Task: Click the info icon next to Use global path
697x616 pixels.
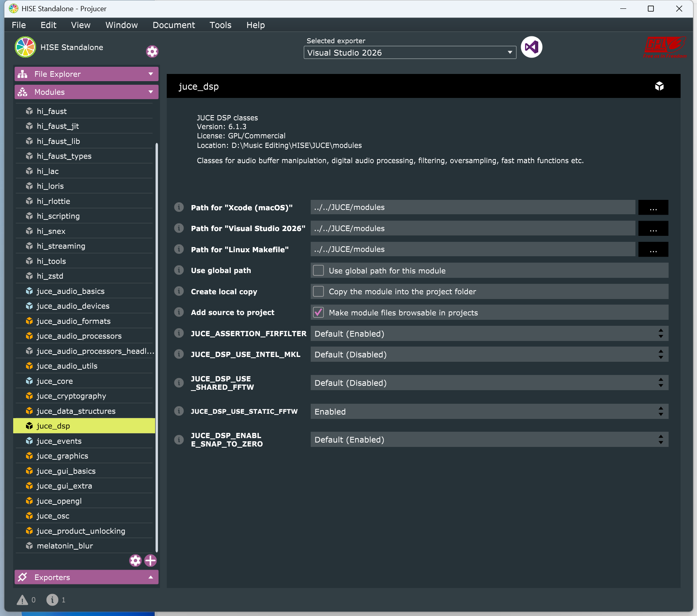Action: click(x=179, y=270)
